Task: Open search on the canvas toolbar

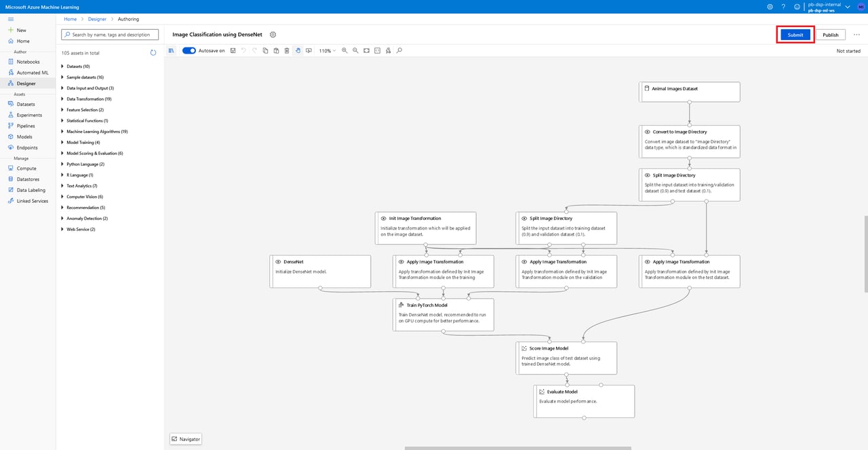Action: coord(400,50)
